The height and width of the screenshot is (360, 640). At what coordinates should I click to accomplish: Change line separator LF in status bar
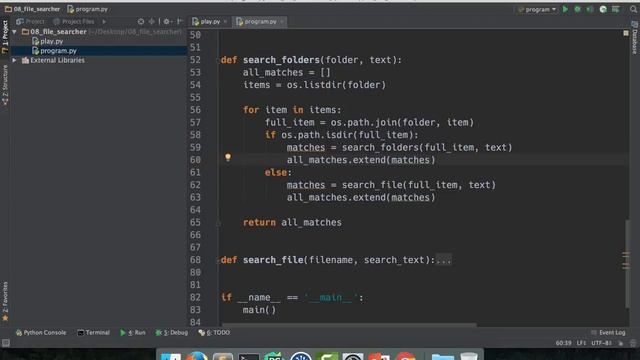(582, 343)
